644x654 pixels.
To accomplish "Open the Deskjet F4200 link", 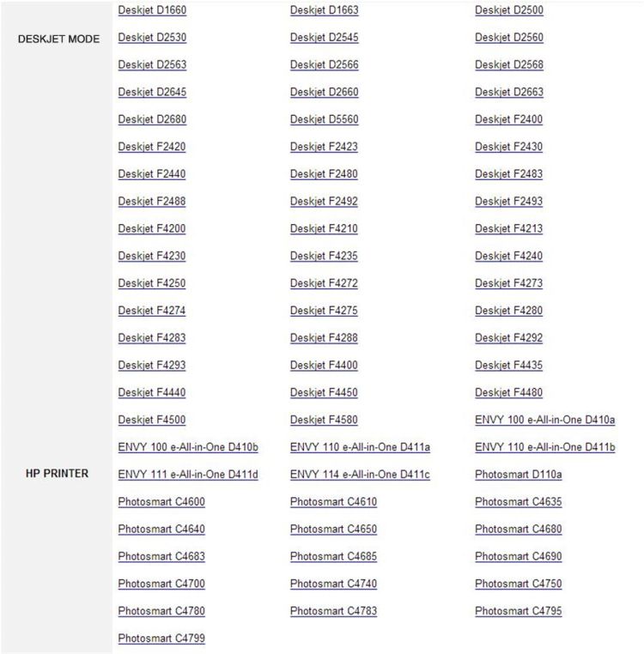I will point(151,229).
